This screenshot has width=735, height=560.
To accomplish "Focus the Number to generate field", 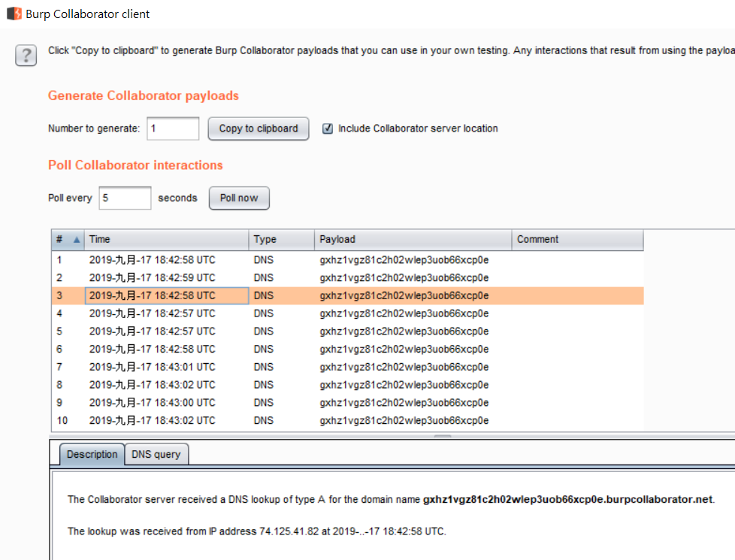I will click(173, 129).
